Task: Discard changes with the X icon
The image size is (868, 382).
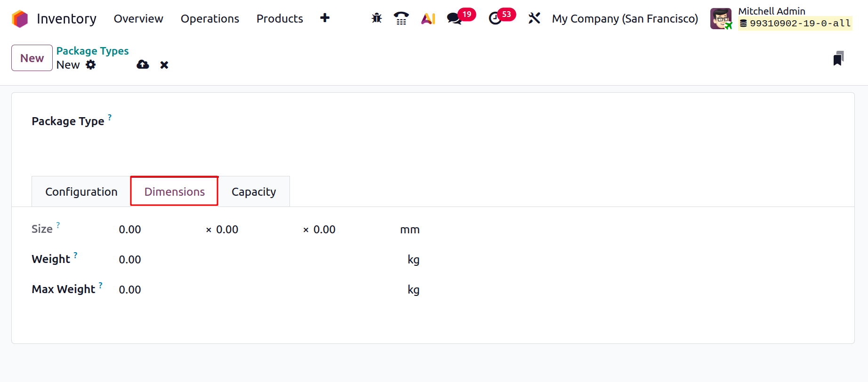Action: tap(164, 65)
